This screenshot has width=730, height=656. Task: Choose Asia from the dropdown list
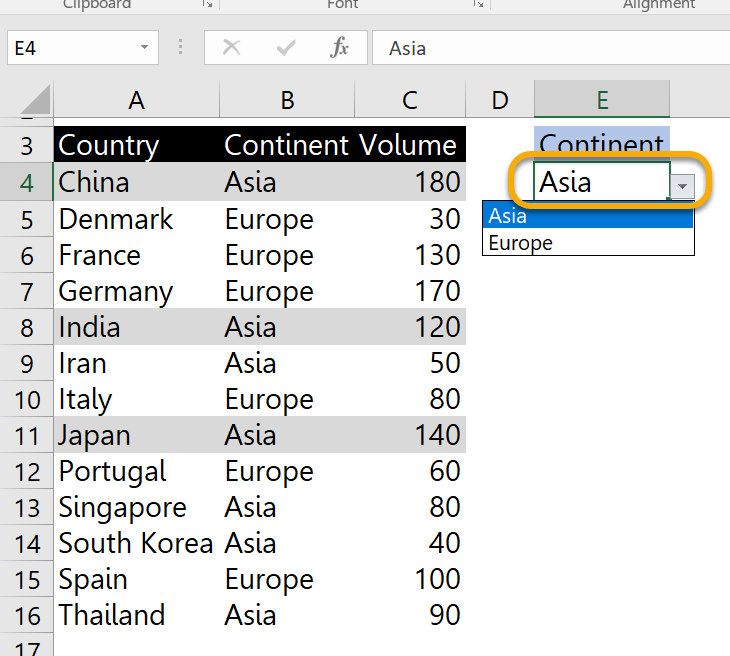click(588, 216)
